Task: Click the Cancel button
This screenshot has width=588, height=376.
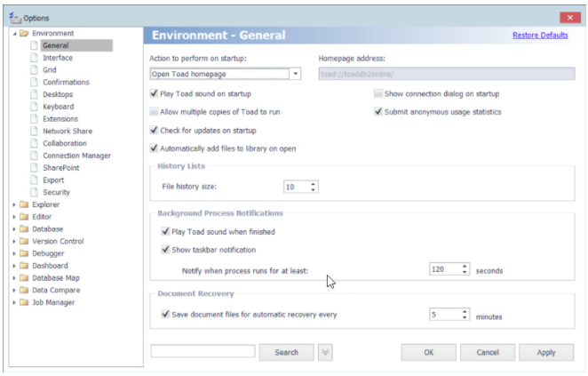Action: (x=488, y=352)
